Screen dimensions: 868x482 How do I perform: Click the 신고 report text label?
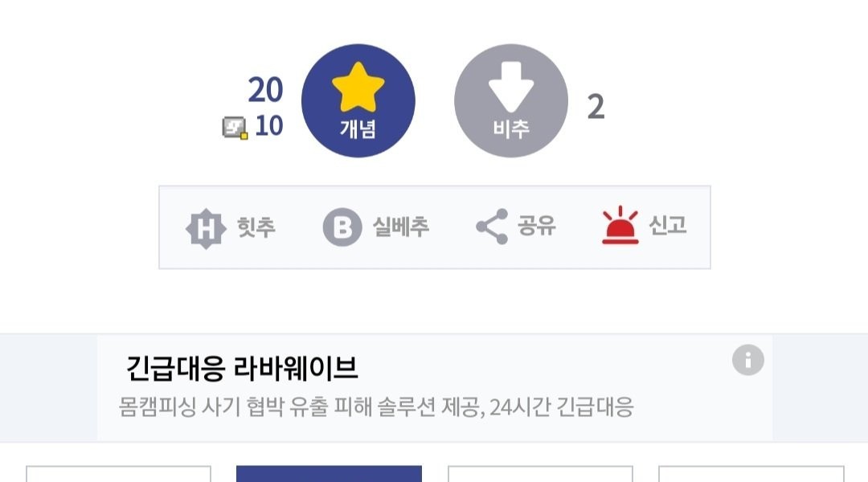[x=668, y=225]
